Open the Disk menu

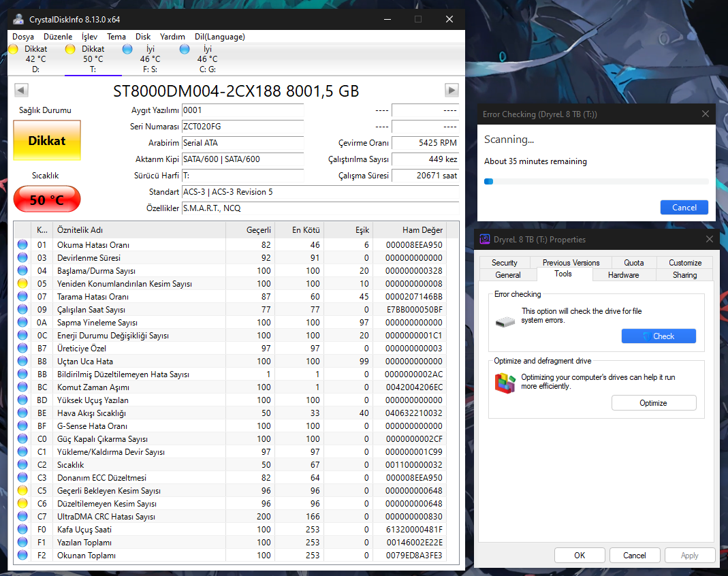(143, 37)
